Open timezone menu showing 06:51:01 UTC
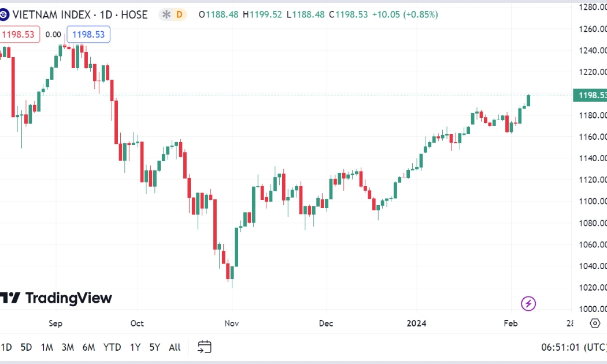The image size is (607, 364). click(573, 347)
